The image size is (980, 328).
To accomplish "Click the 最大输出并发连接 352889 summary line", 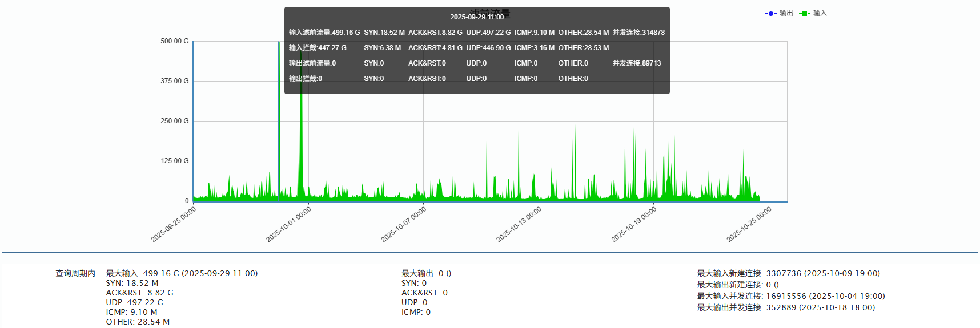I will pos(786,307).
